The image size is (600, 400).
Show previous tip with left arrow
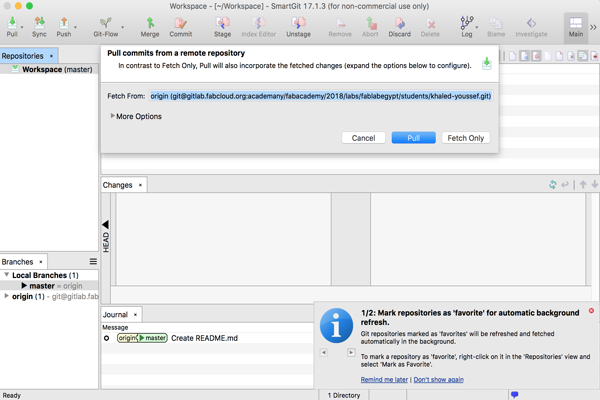(x=324, y=352)
